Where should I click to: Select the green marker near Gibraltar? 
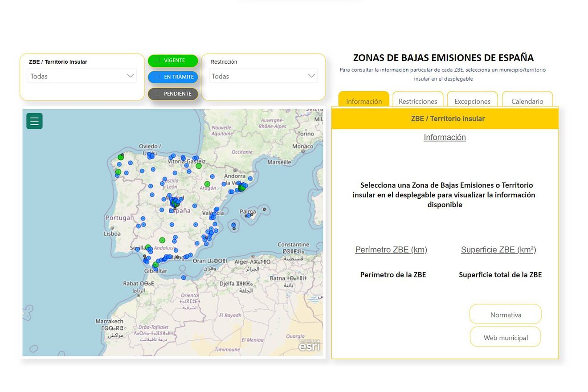155,265
